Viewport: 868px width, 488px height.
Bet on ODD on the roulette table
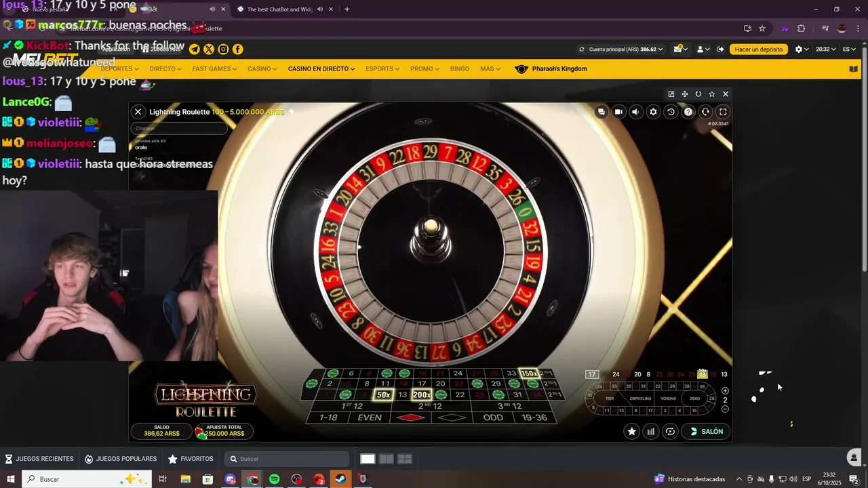(x=493, y=418)
